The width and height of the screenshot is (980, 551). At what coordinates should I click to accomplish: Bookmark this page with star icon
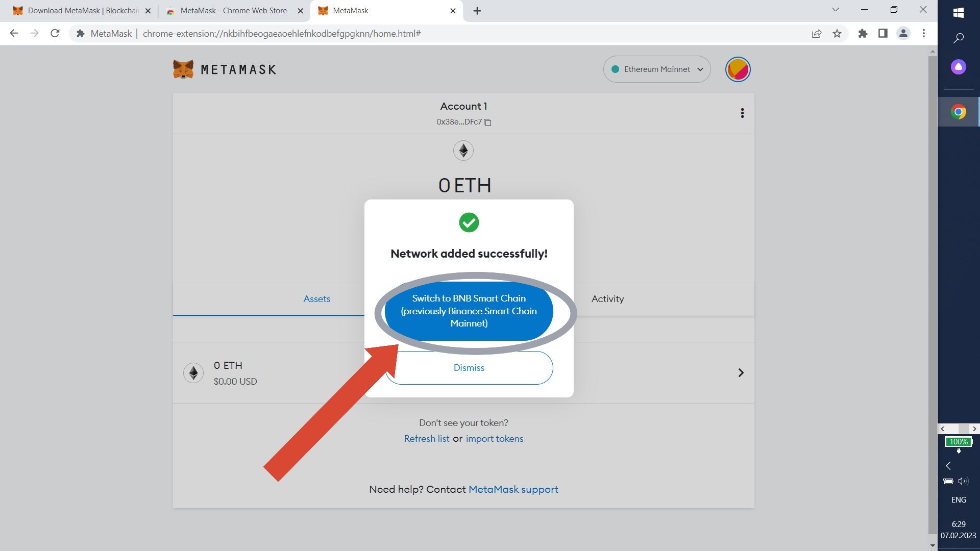click(837, 34)
